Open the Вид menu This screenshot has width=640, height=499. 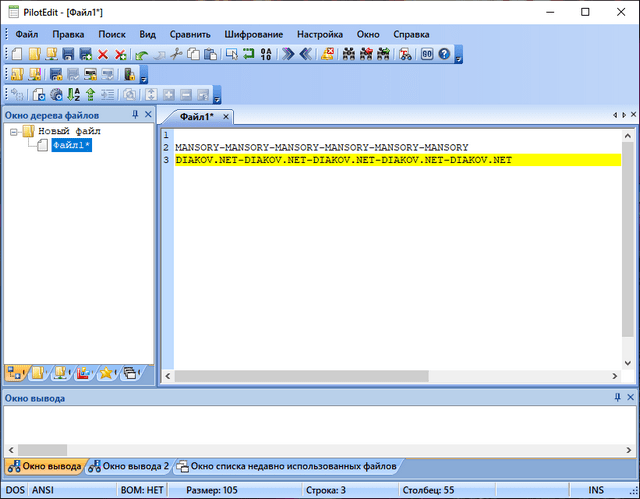tap(147, 34)
